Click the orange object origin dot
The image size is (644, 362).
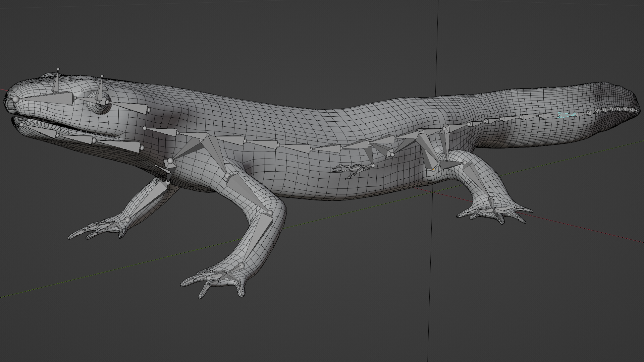tap(433, 170)
